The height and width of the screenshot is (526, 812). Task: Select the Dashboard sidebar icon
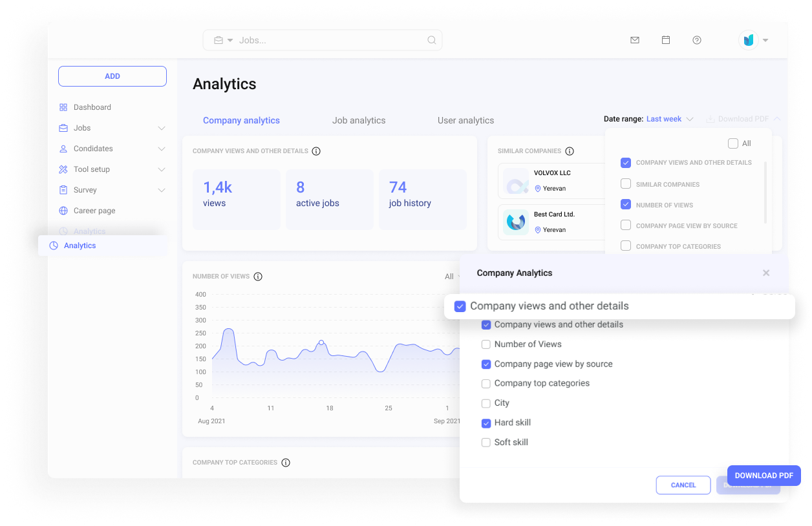[64, 107]
